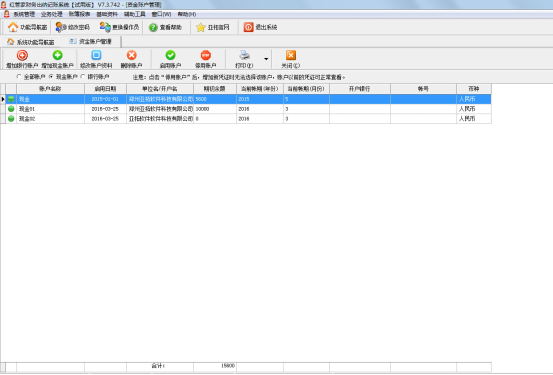The width and height of the screenshot is (553, 375).
Task: Select the 现金01 account row
Action: (246, 109)
